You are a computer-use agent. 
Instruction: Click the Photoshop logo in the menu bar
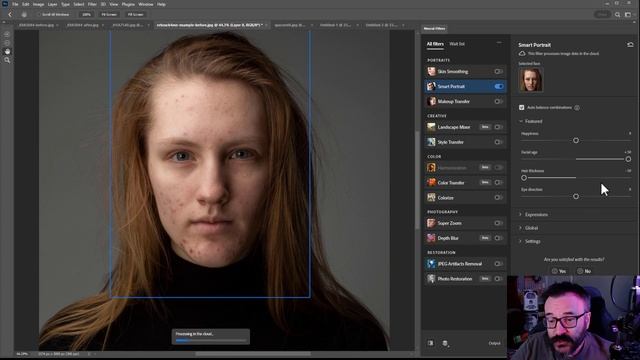(x=5, y=4)
